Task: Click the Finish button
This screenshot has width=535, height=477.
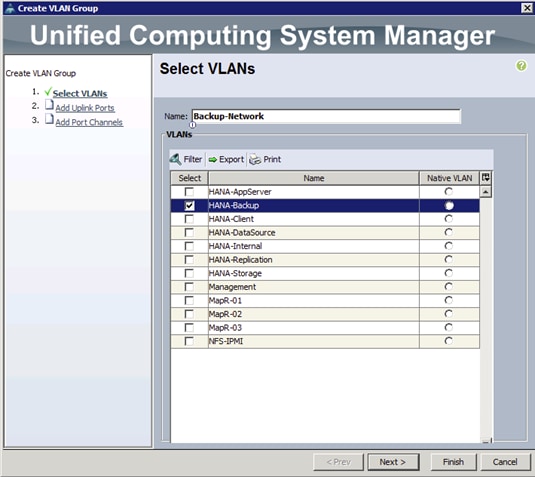Action: tap(453, 462)
